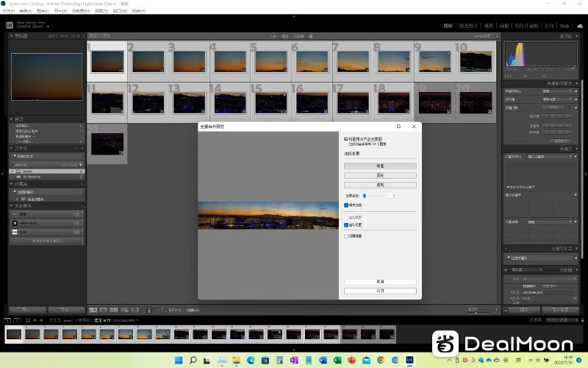Click Merge in the panorama merge dialog
Viewport: 588px width, 368px height.
coord(380,291)
